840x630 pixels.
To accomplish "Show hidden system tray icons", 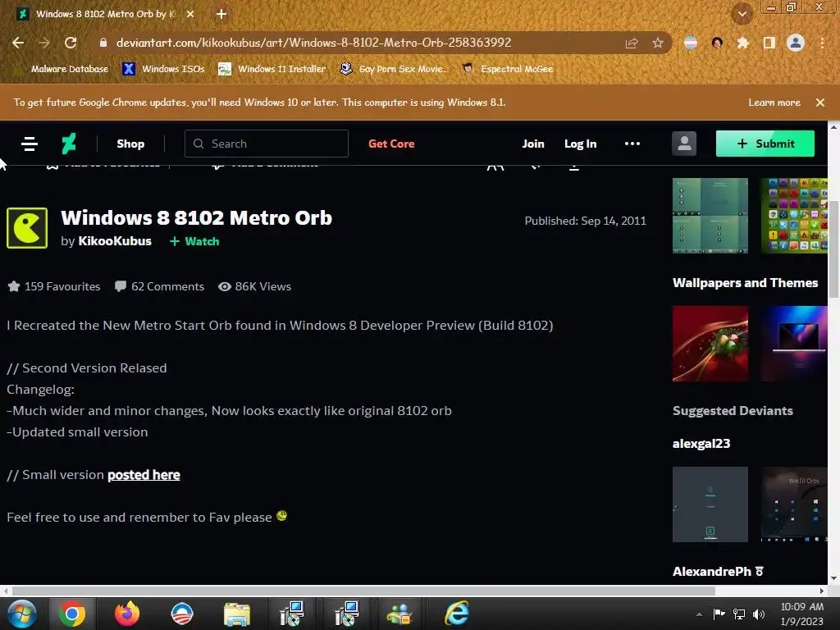I will 699,614.
